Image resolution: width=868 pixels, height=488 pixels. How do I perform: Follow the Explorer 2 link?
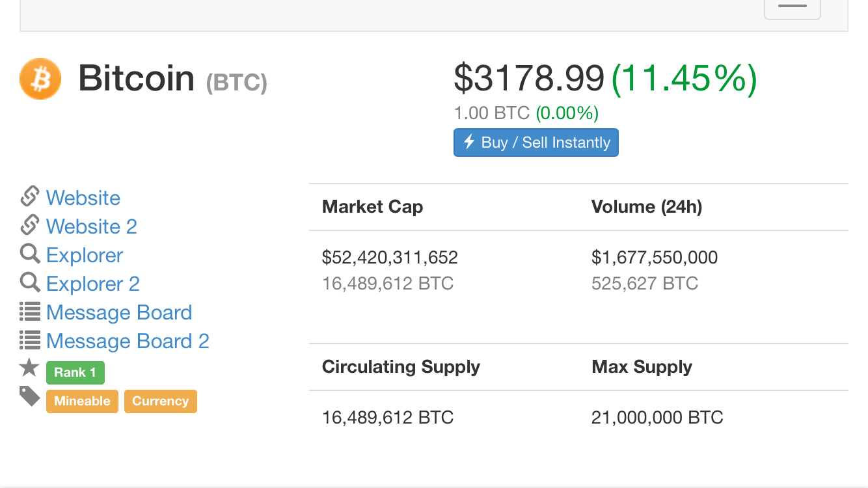pos(93,284)
